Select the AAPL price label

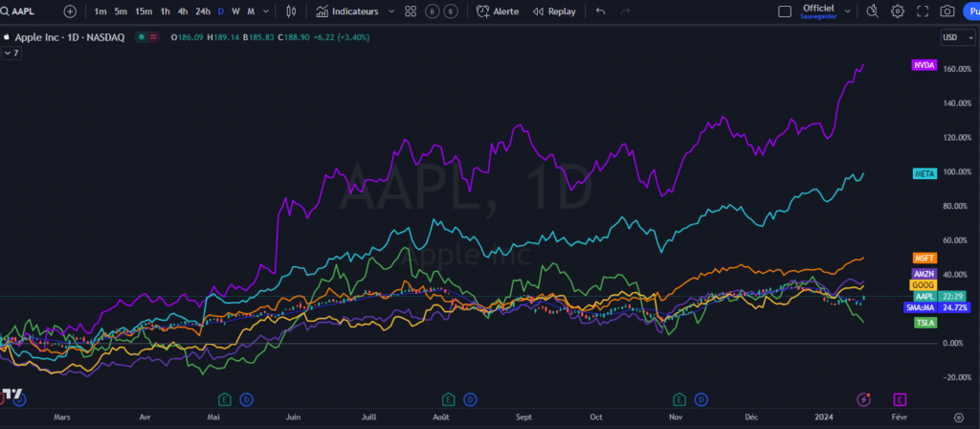click(924, 297)
